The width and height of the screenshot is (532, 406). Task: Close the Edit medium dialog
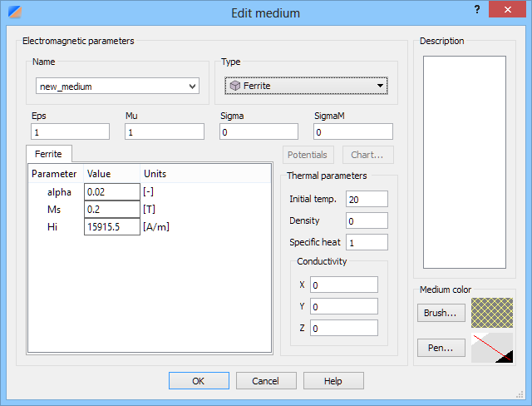coord(507,9)
